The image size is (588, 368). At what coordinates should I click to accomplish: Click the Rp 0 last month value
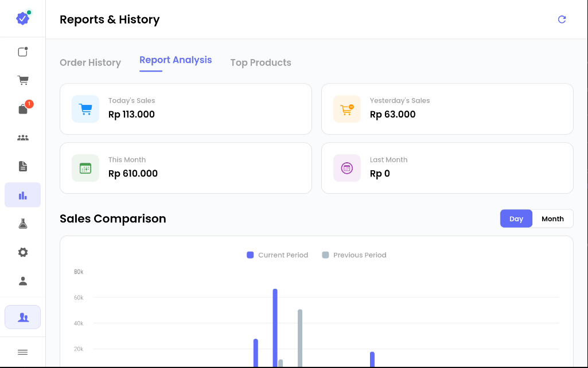click(380, 174)
